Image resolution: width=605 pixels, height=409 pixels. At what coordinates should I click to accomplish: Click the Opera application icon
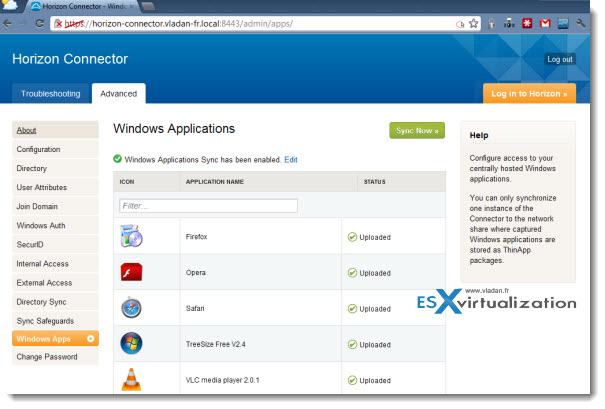point(132,272)
